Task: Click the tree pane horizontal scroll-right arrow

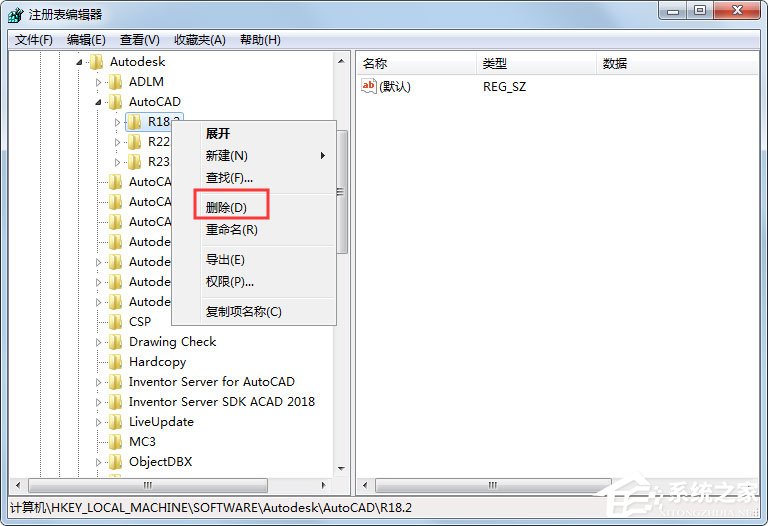Action: [323, 485]
